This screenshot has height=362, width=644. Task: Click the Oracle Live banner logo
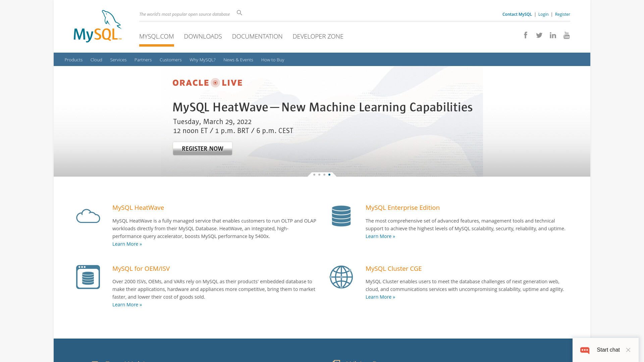pyautogui.click(x=207, y=83)
